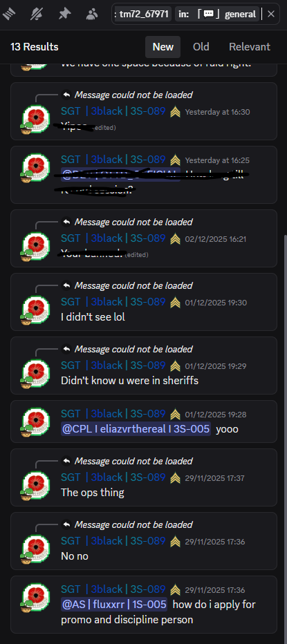Viewport: 287px width, 644px height.
Task: Click the @CPL I eliazvrthereal I 3S-005 mention
Action: click(x=136, y=429)
